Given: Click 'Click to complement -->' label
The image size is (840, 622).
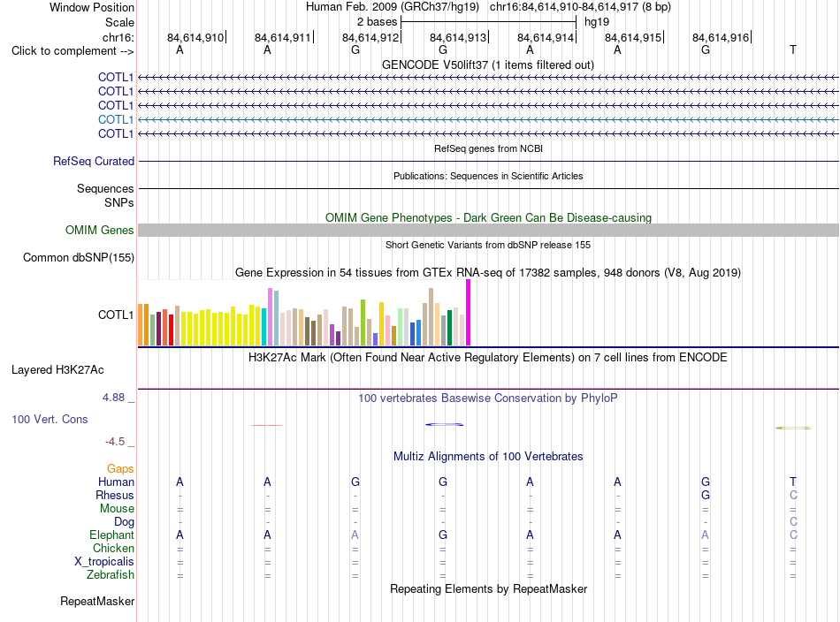Looking at the screenshot, I should point(73,51).
